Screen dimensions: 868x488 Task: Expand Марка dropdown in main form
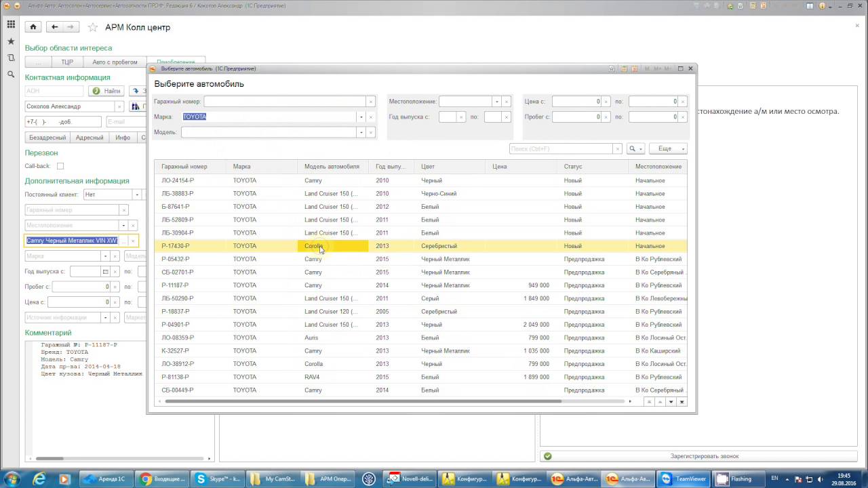[x=105, y=256]
